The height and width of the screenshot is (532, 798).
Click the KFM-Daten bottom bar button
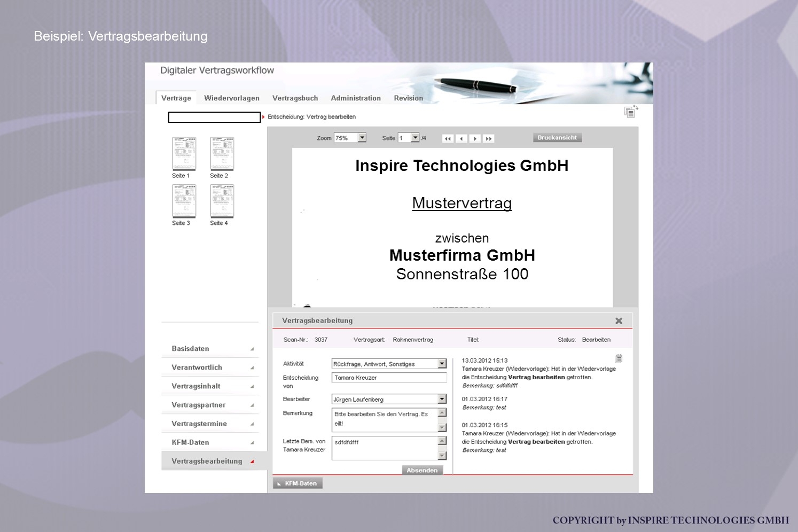(x=298, y=483)
